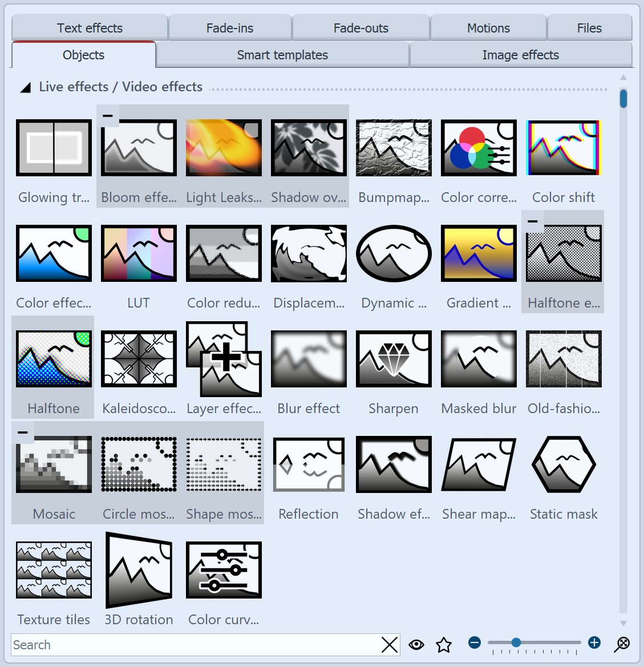644x667 pixels.
Task: Select the Bloom effect
Action: point(139,148)
